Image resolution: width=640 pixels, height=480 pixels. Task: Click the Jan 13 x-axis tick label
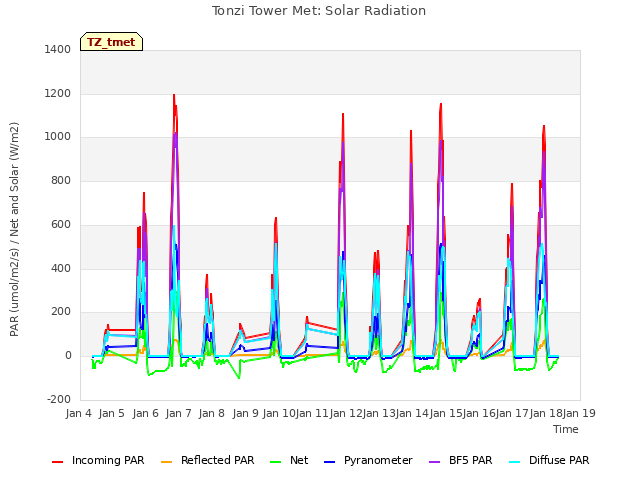pos(379,413)
